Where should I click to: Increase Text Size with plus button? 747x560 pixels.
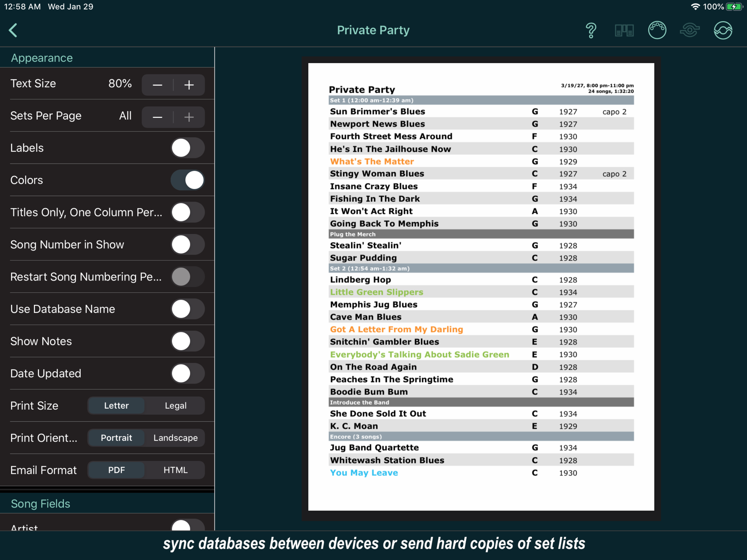coord(189,85)
